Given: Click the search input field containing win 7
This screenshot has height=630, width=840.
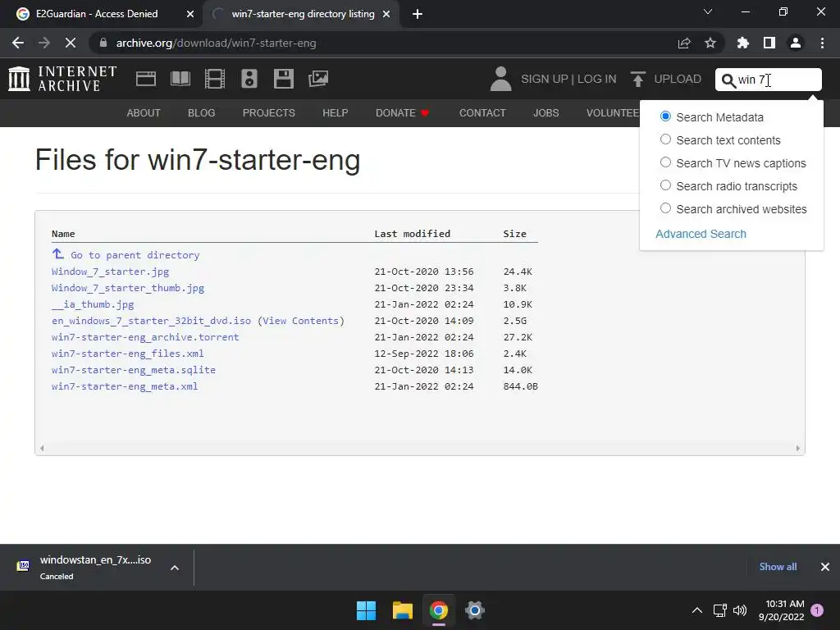Looking at the screenshot, I should coord(768,80).
